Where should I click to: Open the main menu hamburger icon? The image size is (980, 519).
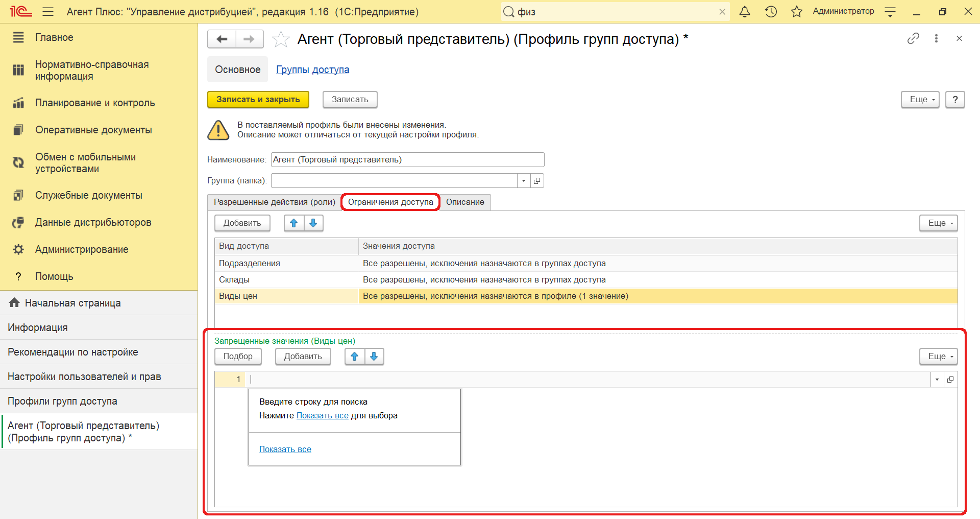[x=48, y=11]
